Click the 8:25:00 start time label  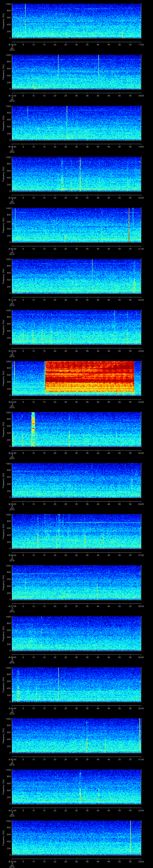[x=12, y=504]
